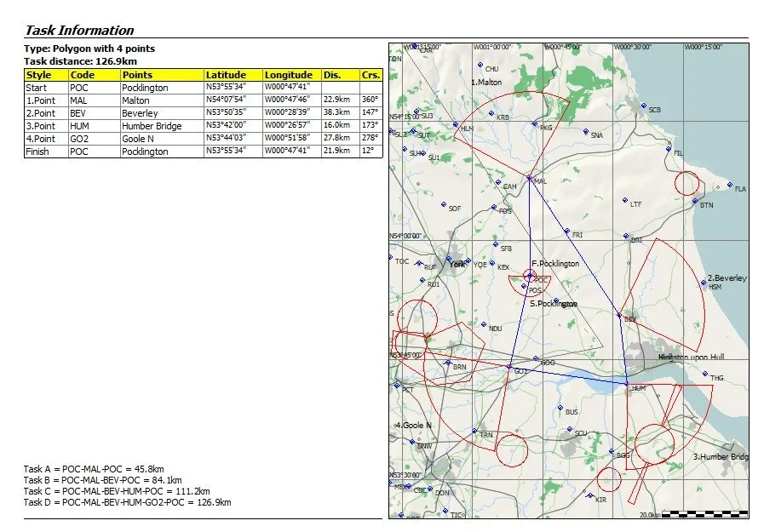Click the 'S.Pocklington' map label

pyautogui.click(x=554, y=304)
